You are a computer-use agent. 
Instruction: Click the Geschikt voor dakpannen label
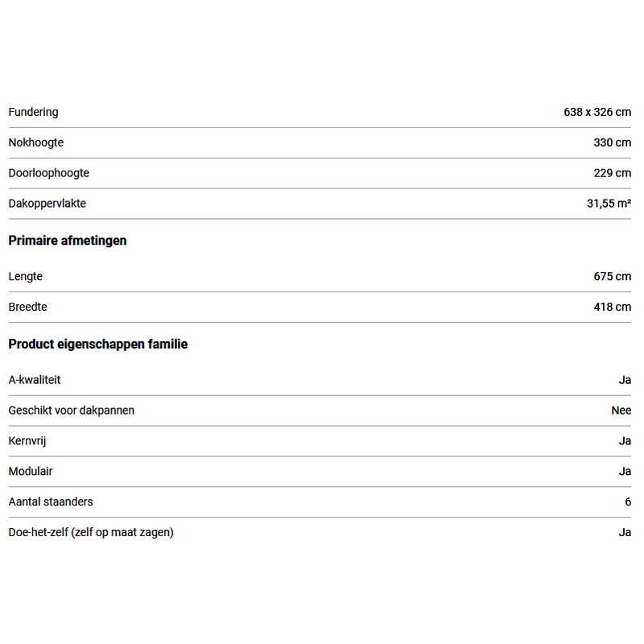tap(71, 410)
